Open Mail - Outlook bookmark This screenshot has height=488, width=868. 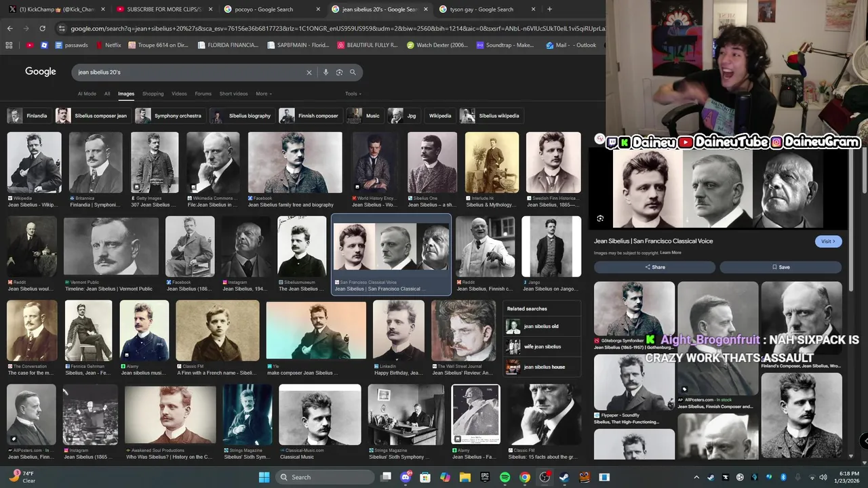[571, 45]
